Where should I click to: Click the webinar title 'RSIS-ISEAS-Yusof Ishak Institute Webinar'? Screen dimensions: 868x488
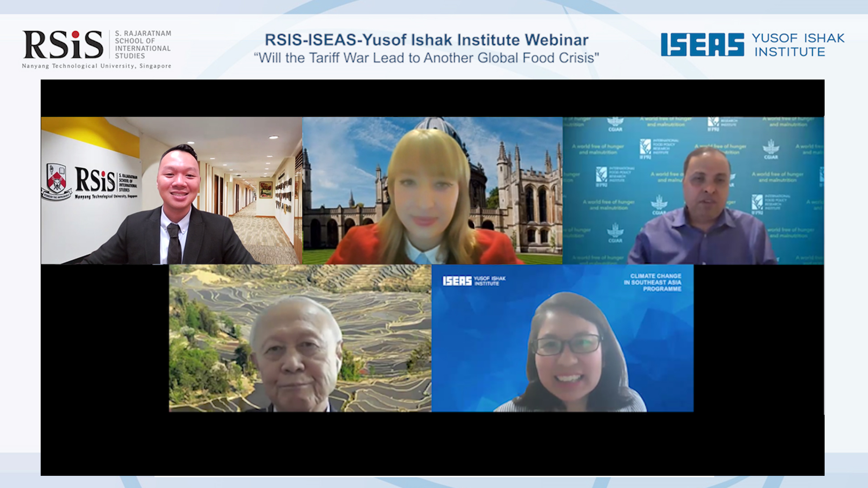(x=426, y=40)
